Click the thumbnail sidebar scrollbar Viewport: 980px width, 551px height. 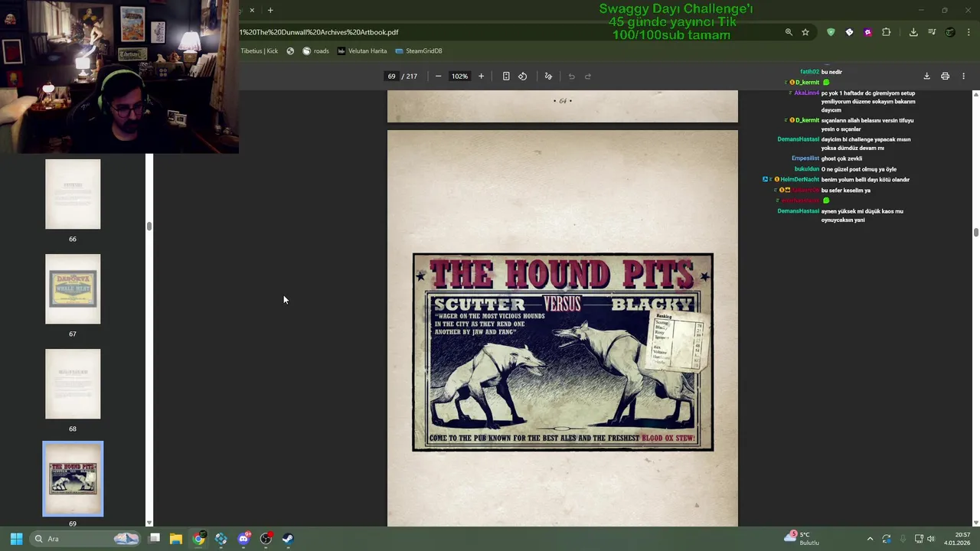coord(149,227)
